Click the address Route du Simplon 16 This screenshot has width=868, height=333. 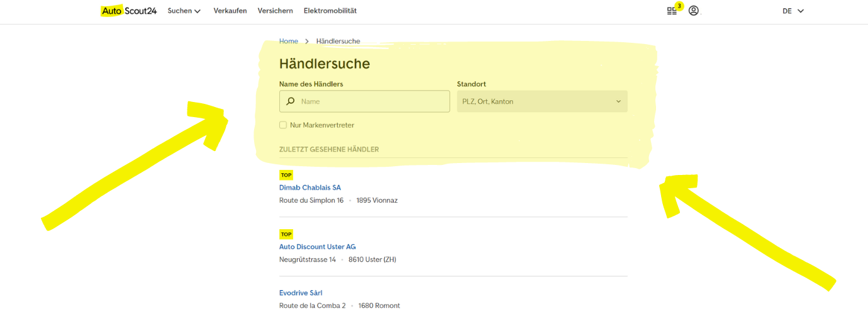click(x=311, y=201)
